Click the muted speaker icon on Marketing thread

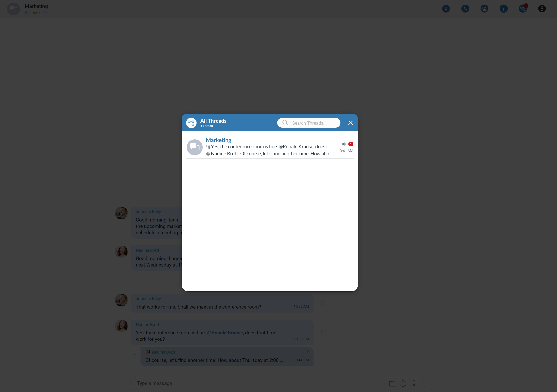click(344, 144)
